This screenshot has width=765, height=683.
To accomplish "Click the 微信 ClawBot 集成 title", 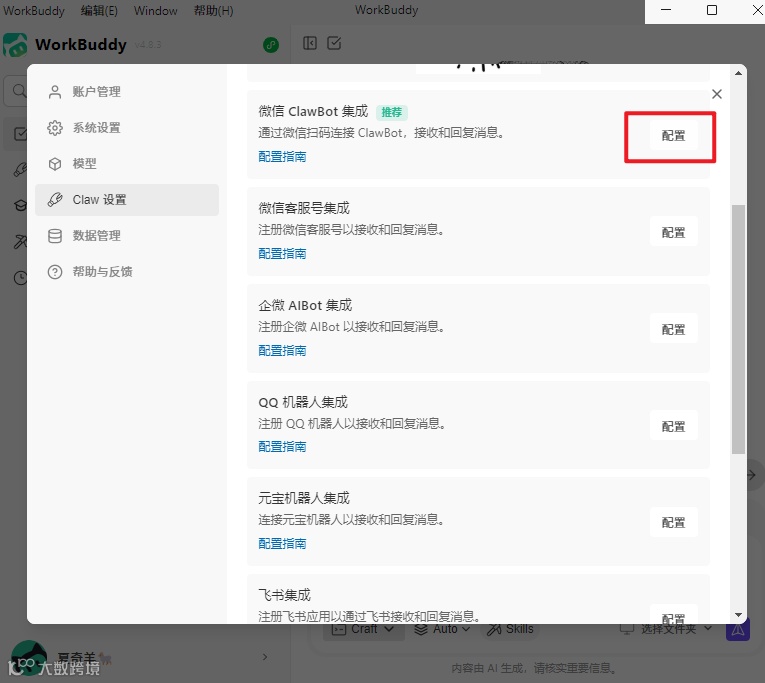I will tap(313, 112).
